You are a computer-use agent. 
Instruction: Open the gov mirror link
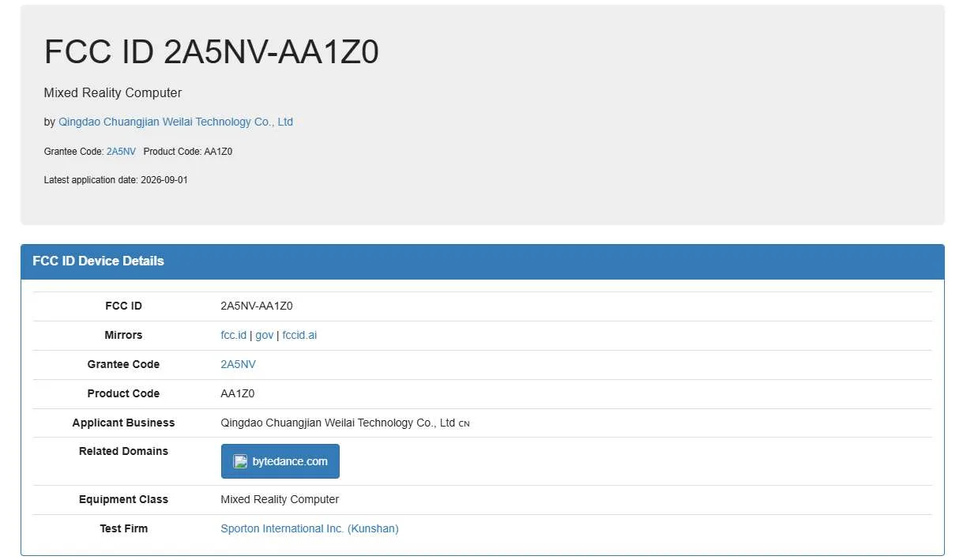coord(264,335)
